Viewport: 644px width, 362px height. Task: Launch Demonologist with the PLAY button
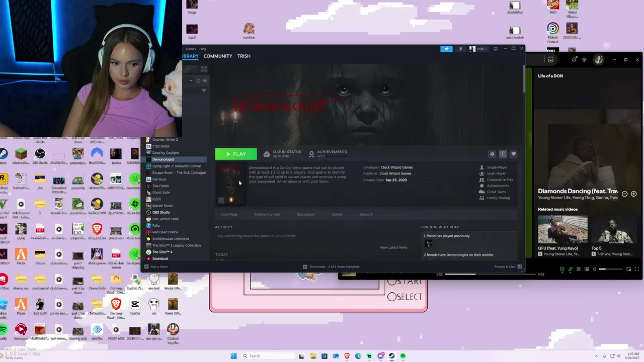tap(236, 154)
